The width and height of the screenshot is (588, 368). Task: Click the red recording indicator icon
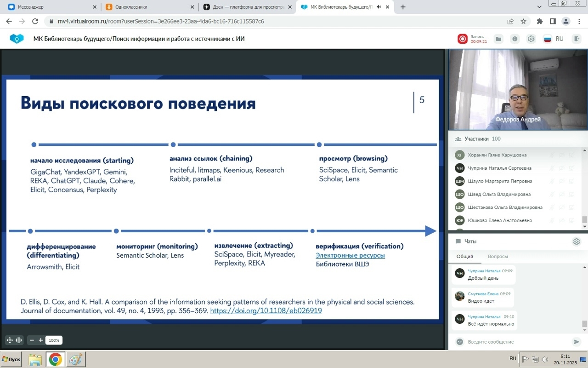[x=462, y=39]
